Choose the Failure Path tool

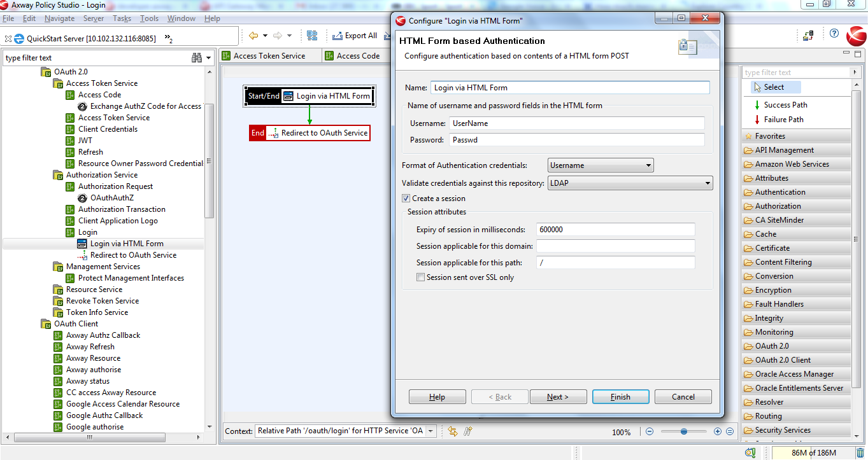[778, 120]
